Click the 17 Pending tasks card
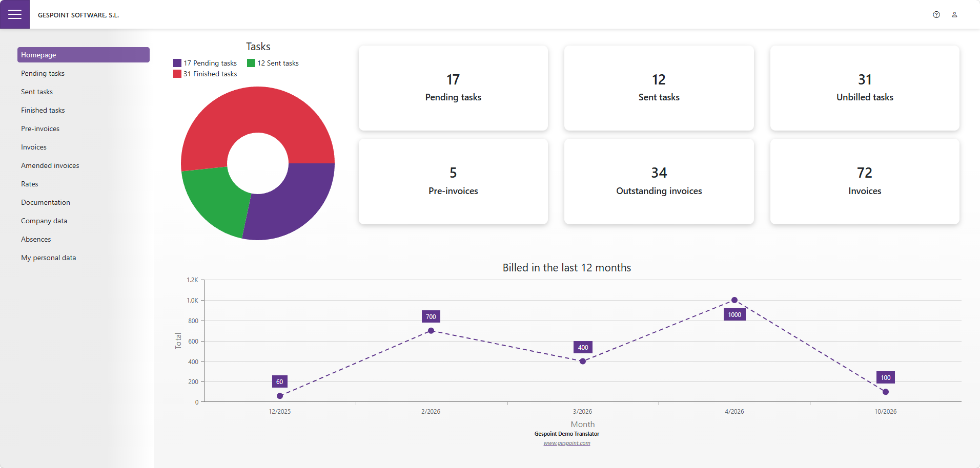This screenshot has width=980, height=468. [453, 88]
